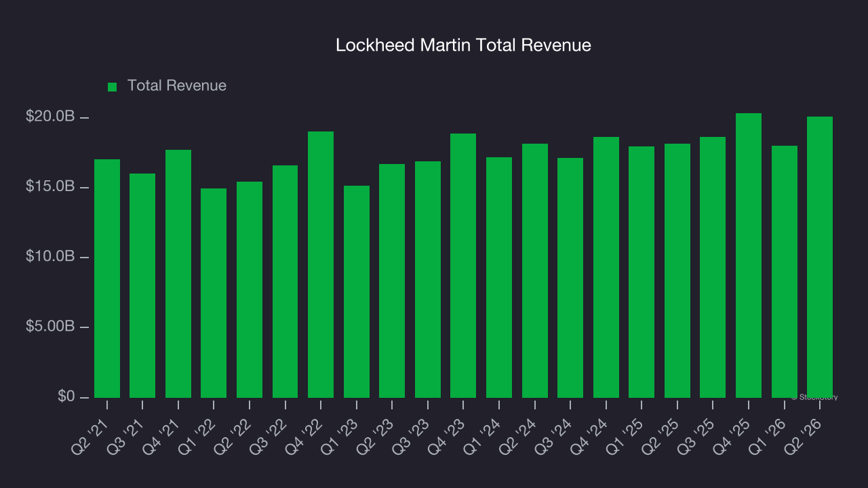Select the Q3 '22 revenue bar
The image size is (868, 488).
pyautogui.click(x=285, y=281)
